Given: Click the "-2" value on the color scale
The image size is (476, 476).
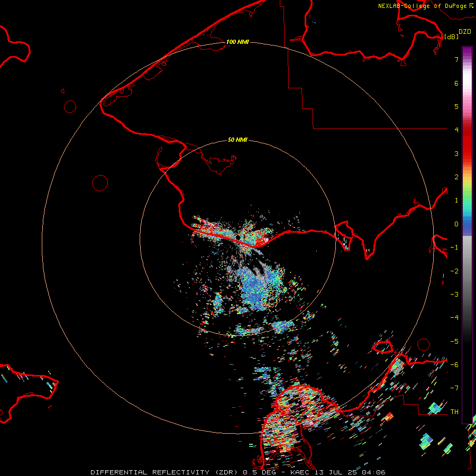Looking at the screenshot, I should [454, 271].
